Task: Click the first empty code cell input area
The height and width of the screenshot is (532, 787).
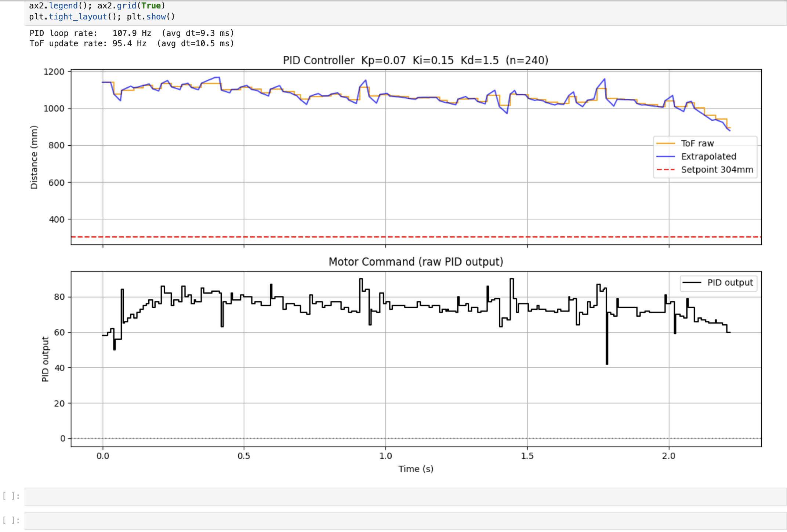Action: click(404, 496)
